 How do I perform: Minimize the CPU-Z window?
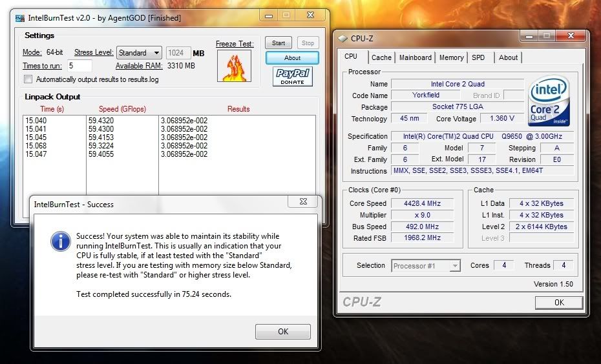pos(530,36)
